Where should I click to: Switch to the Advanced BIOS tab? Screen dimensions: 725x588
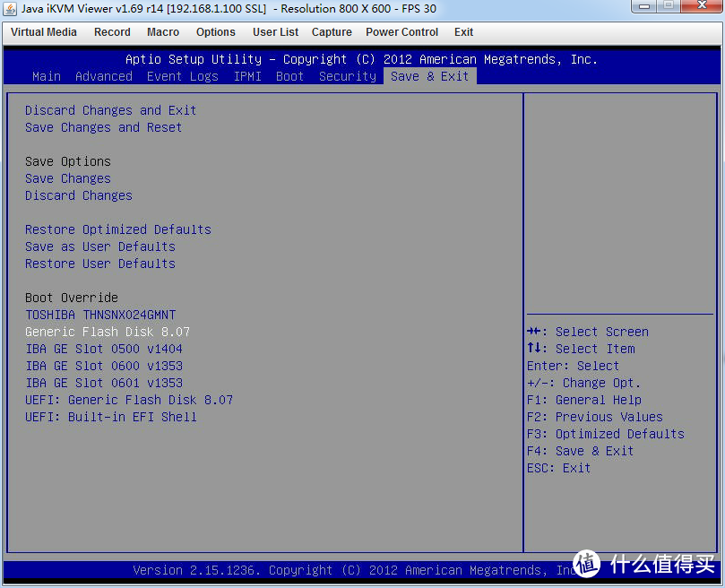click(x=104, y=76)
